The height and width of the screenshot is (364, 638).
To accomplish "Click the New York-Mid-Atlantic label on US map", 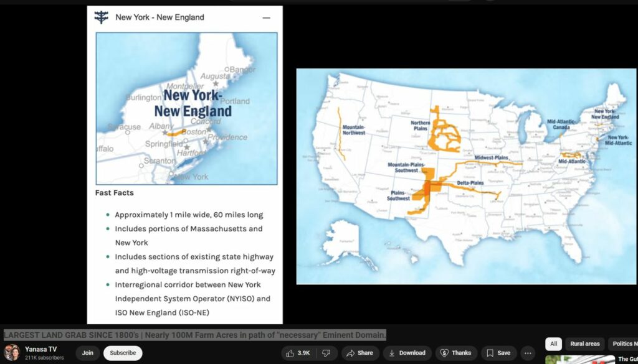I will (x=618, y=140).
